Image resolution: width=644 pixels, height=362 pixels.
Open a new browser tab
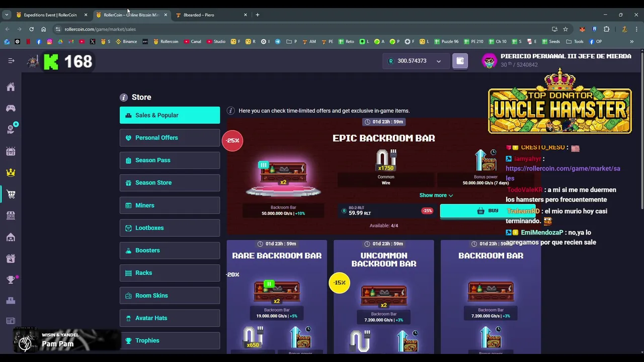tap(258, 15)
